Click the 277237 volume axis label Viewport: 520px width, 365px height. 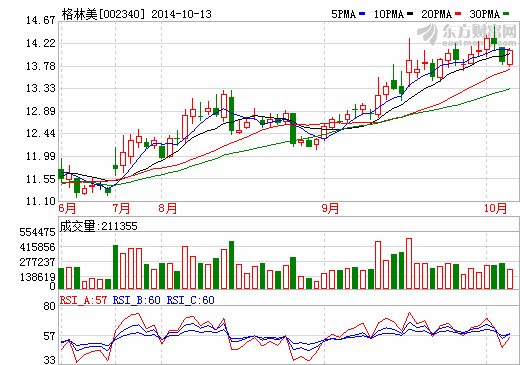(37, 262)
